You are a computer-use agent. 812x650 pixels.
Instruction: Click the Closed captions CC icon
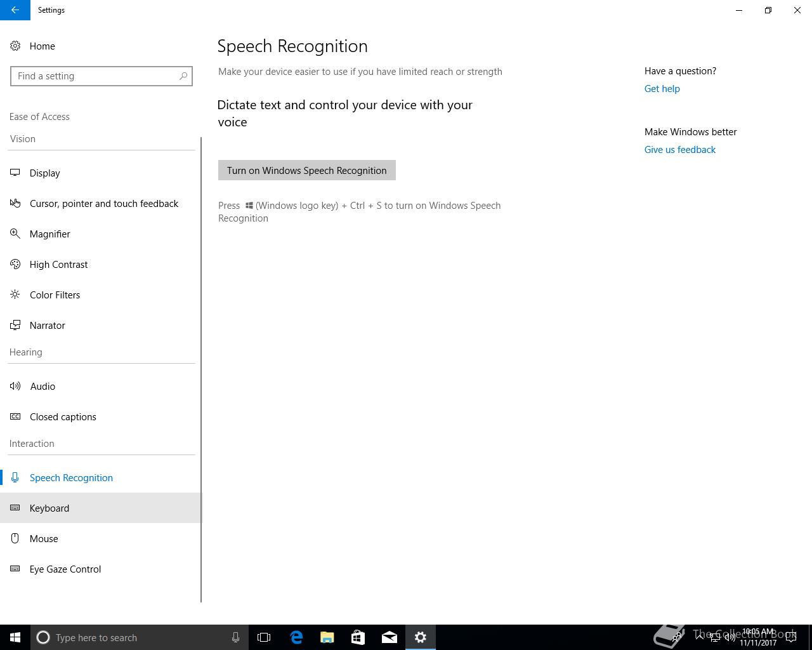pos(15,416)
